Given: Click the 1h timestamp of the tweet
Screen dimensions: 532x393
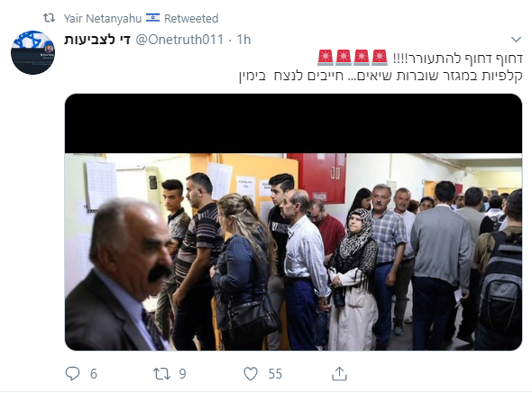Looking at the screenshot, I should point(243,40).
